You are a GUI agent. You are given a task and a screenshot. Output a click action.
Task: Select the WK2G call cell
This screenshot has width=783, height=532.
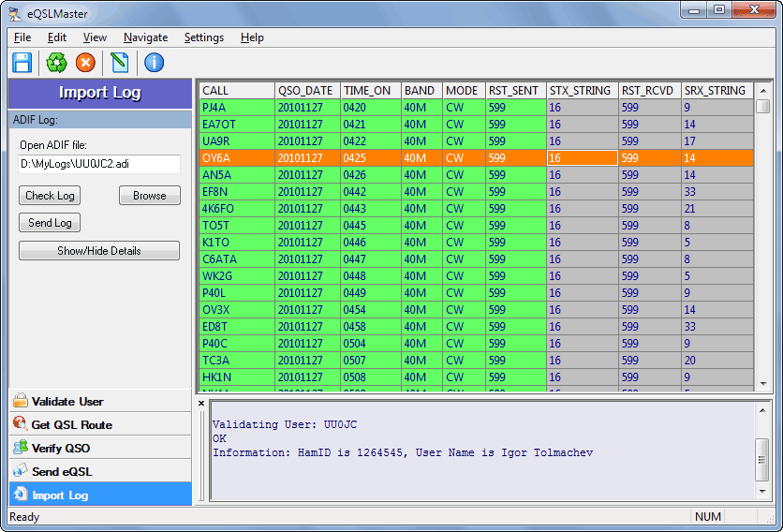(x=237, y=276)
